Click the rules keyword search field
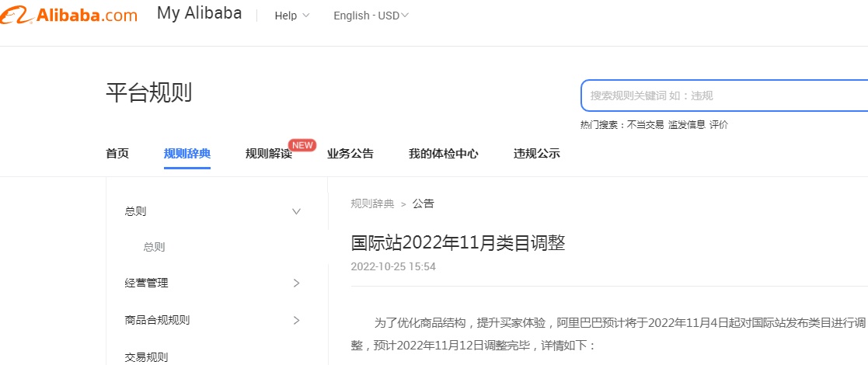Image resolution: width=868 pixels, height=365 pixels. point(723,96)
